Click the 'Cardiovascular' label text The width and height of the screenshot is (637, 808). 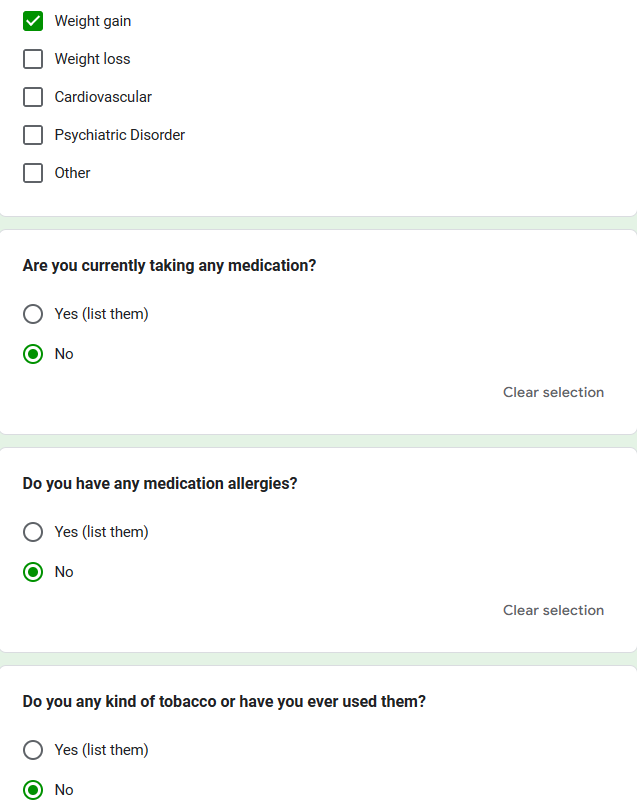click(103, 97)
